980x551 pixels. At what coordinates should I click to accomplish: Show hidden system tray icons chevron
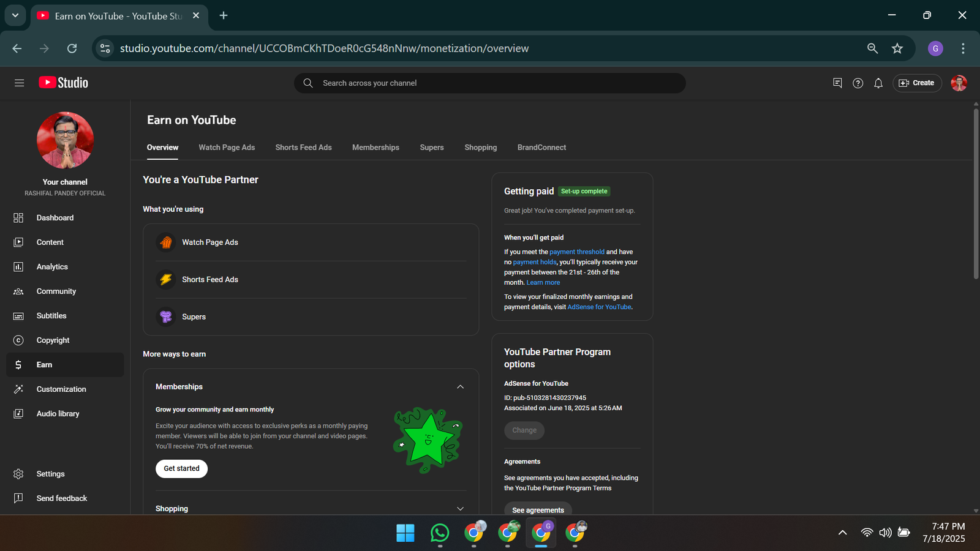(843, 533)
